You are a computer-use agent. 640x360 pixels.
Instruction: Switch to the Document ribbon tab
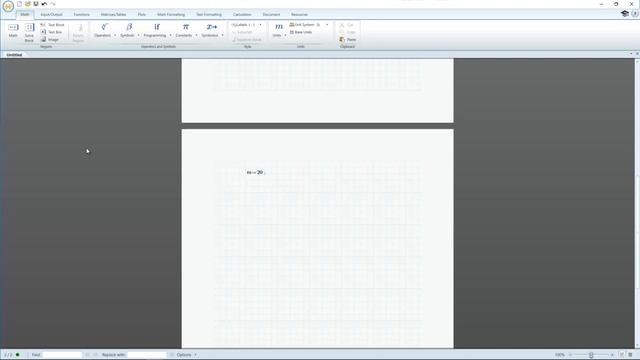271,14
